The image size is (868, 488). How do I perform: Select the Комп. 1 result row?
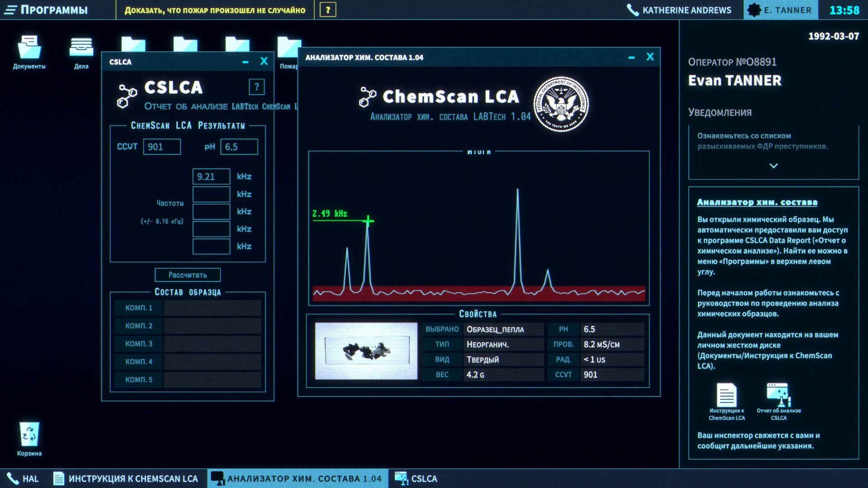pyautogui.click(x=188, y=308)
